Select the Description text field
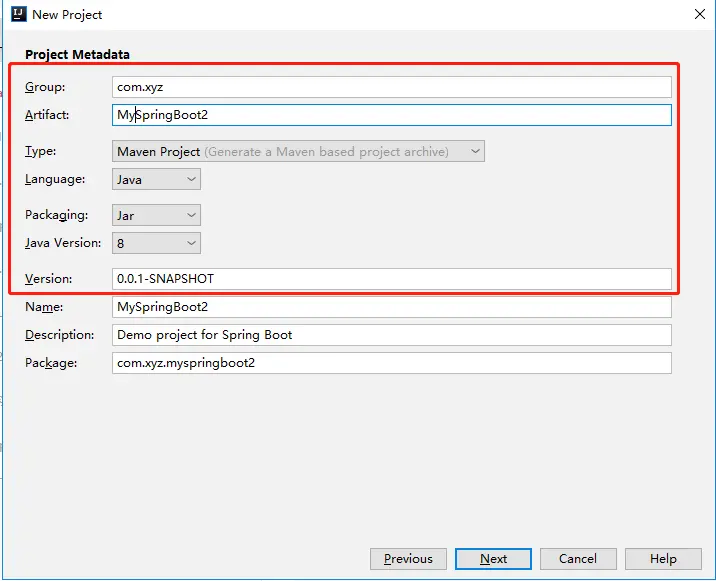 pos(391,335)
